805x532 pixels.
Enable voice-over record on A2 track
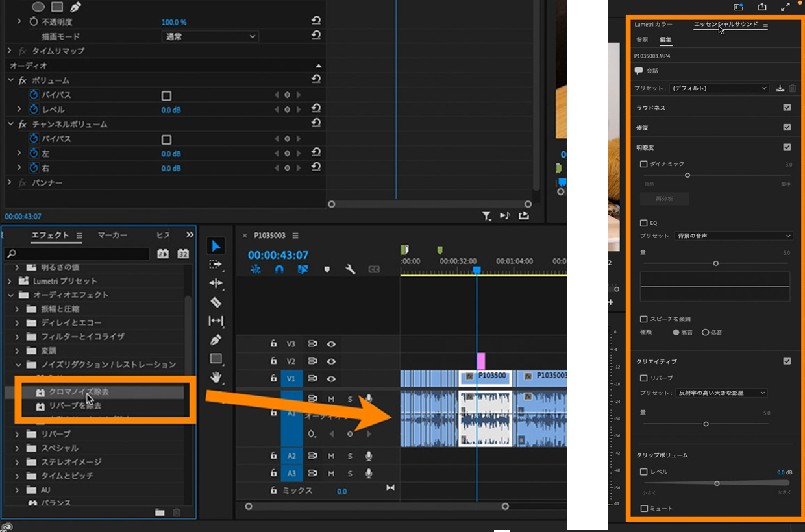pyautogui.click(x=368, y=456)
